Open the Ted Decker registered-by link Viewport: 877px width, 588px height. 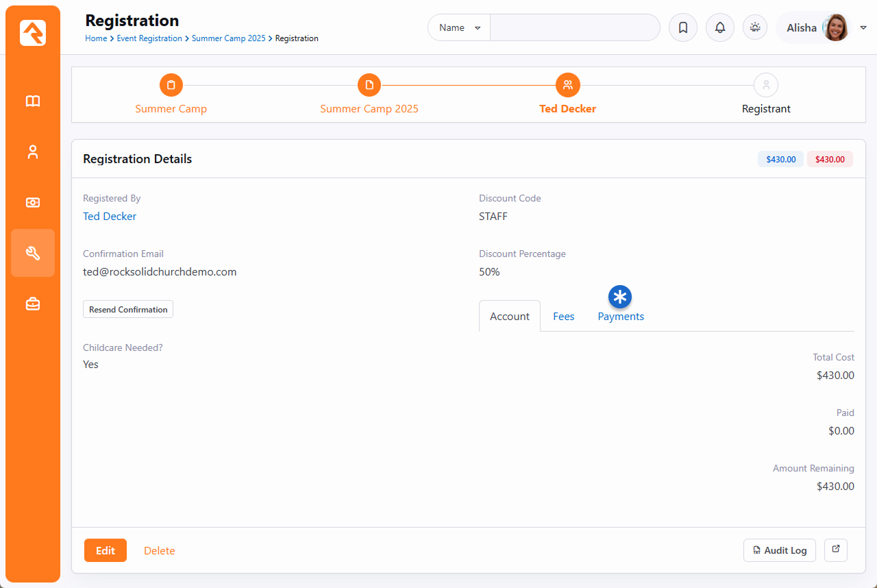coord(110,217)
